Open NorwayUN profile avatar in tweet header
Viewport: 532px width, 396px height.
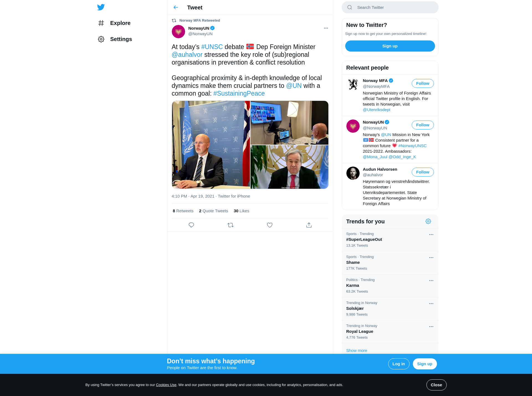click(x=178, y=32)
